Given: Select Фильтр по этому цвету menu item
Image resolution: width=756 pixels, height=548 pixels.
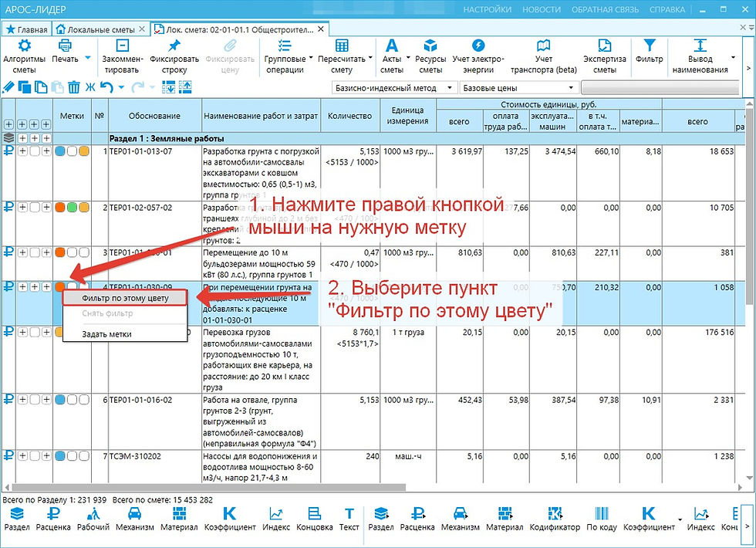Looking at the screenshot, I should (125, 298).
